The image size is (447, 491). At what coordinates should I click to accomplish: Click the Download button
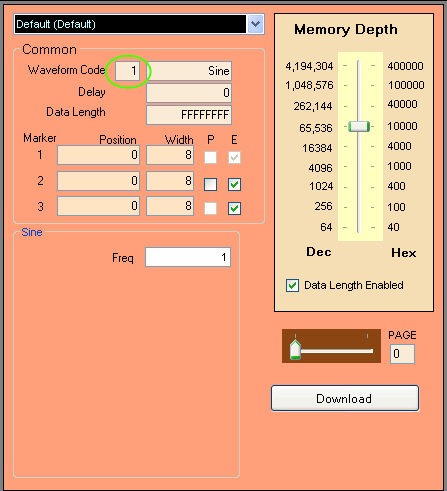click(345, 398)
